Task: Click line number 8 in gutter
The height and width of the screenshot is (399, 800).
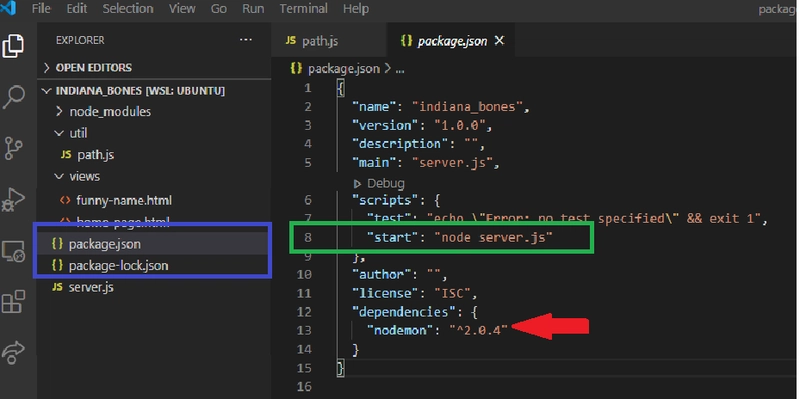Action: [x=308, y=237]
